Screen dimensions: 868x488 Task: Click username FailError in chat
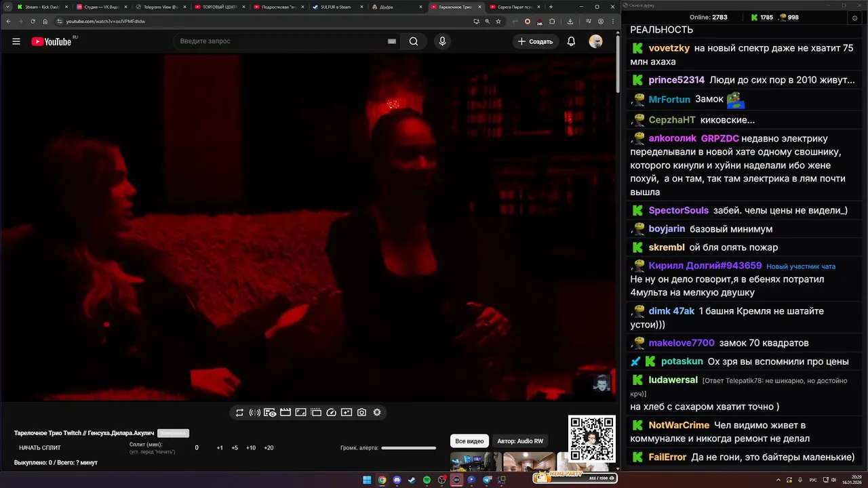point(667,457)
